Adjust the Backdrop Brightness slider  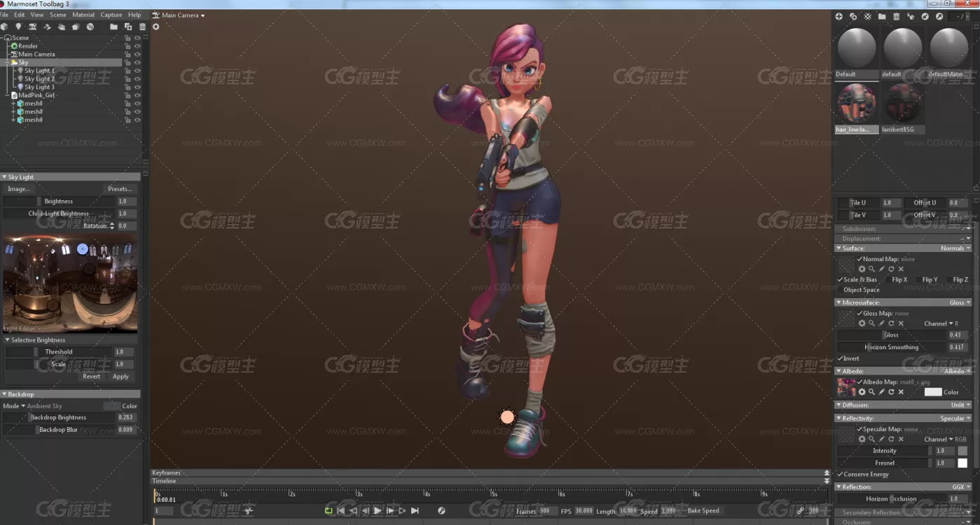60,417
